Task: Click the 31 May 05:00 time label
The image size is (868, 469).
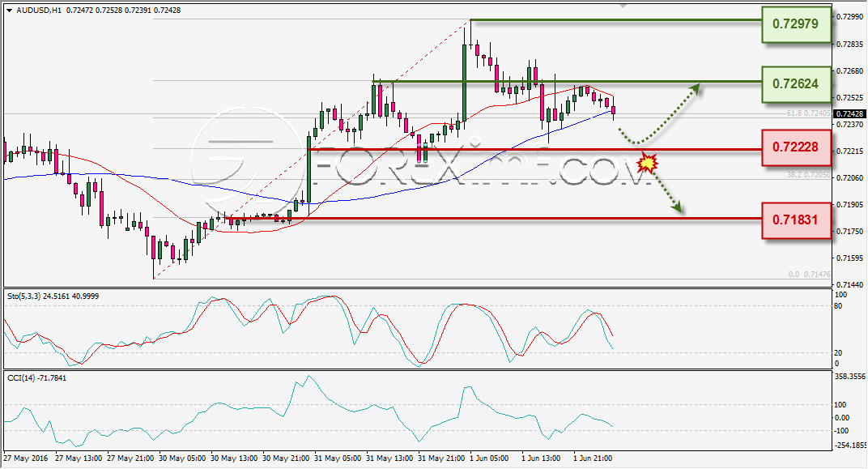Action: 338,458
